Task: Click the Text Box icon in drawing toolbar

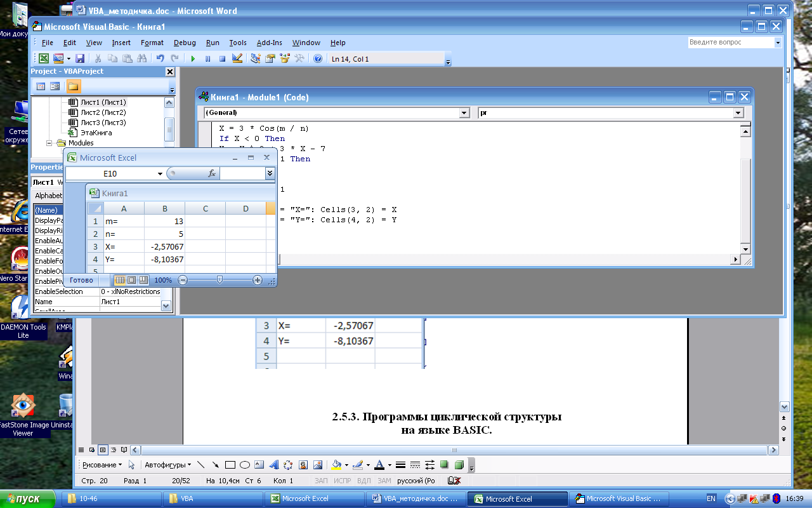Action: pyautogui.click(x=259, y=465)
